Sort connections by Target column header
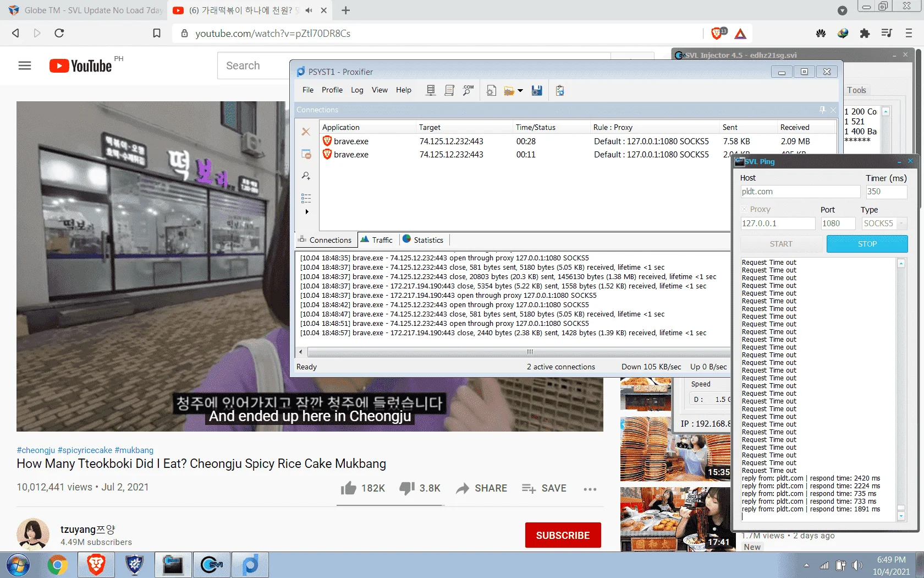Image resolution: width=924 pixels, height=578 pixels. click(464, 127)
